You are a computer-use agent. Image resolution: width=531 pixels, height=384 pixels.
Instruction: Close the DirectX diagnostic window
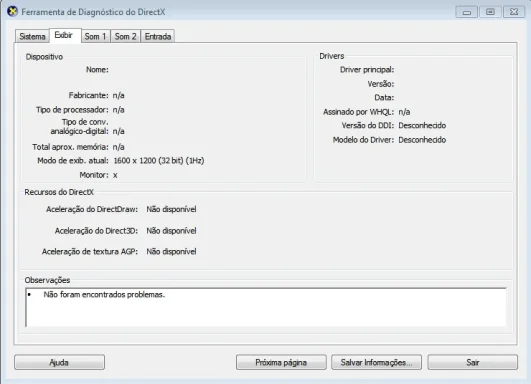[514, 12]
